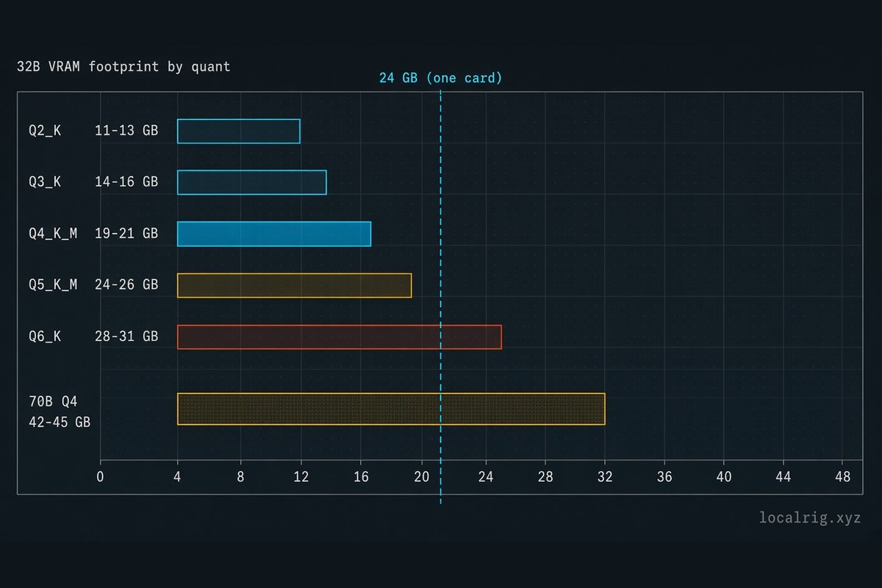Select the yellow Q5_K_M bar
The height and width of the screenshot is (588, 882).
294,285
